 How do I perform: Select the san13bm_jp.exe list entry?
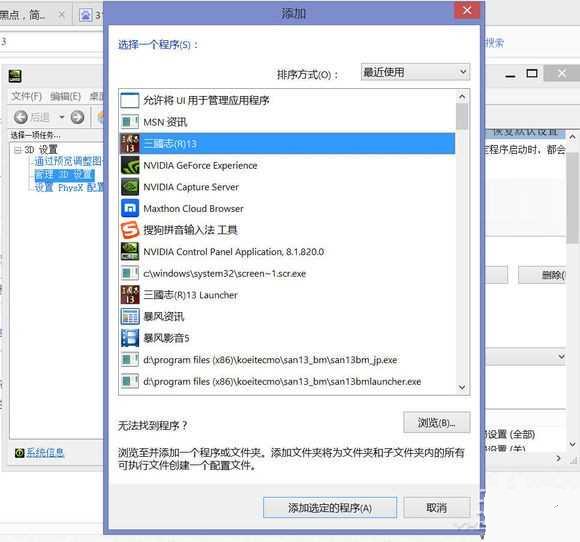288,360
